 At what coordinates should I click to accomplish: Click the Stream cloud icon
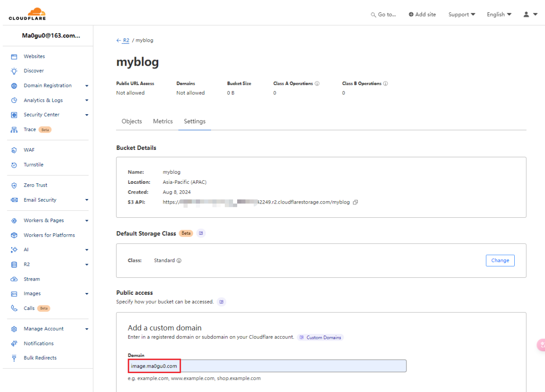pyautogui.click(x=14, y=279)
